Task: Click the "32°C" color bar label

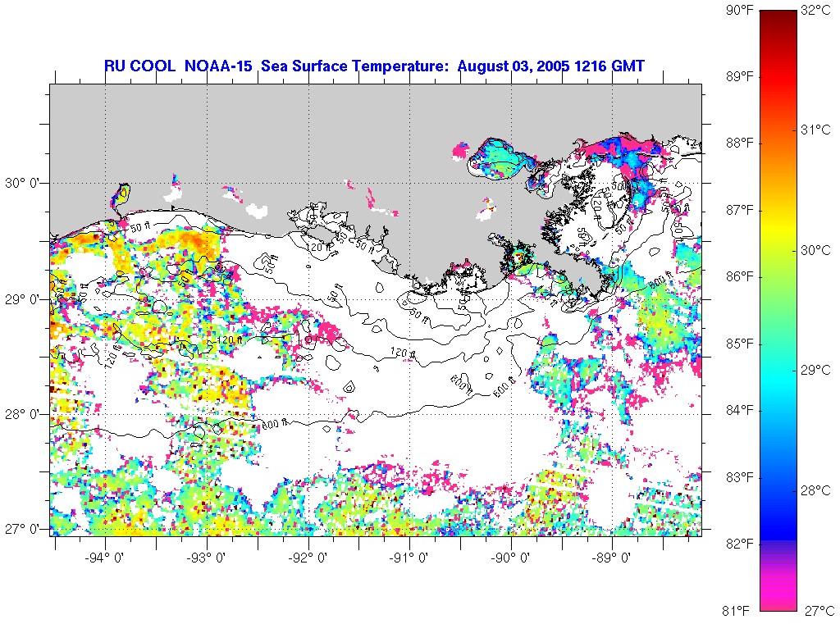Action: (816, 10)
